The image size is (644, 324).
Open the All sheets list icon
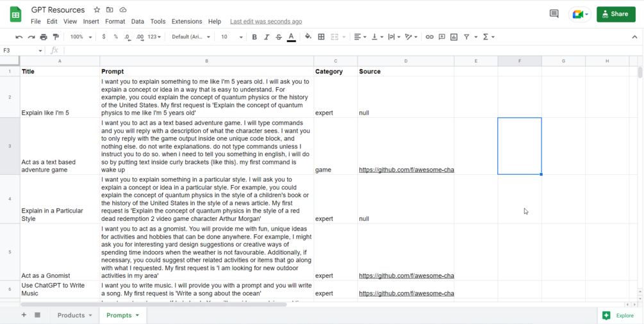pyautogui.click(x=37, y=315)
